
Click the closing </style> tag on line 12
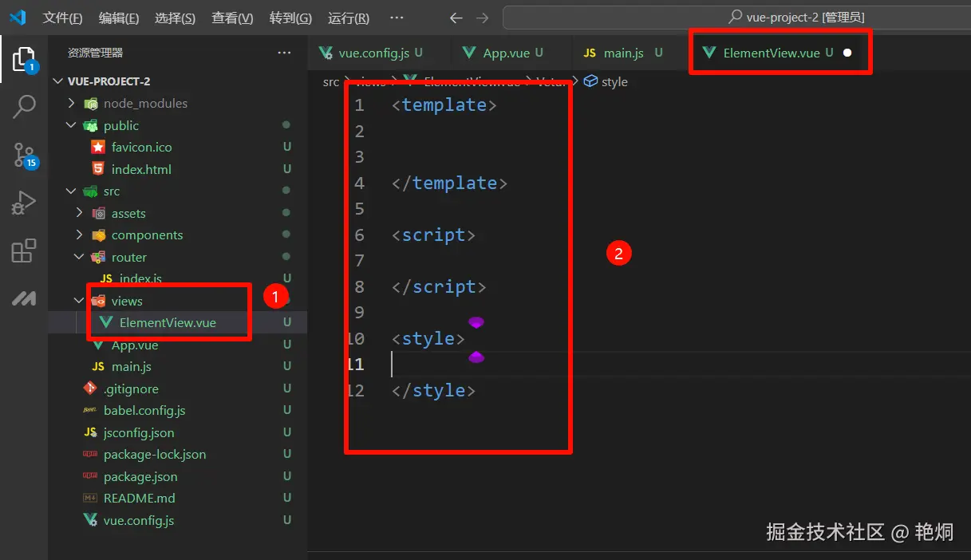coord(434,391)
